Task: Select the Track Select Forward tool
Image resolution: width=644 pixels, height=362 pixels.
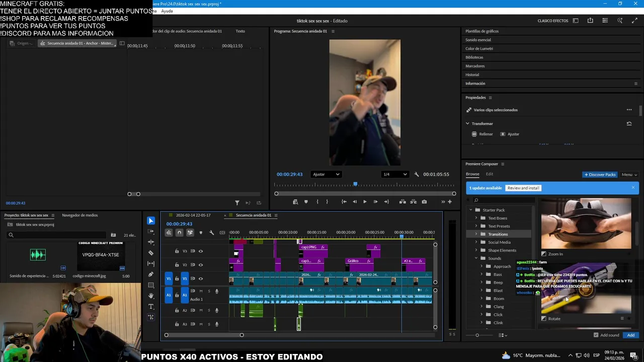Action: [151, 231]
